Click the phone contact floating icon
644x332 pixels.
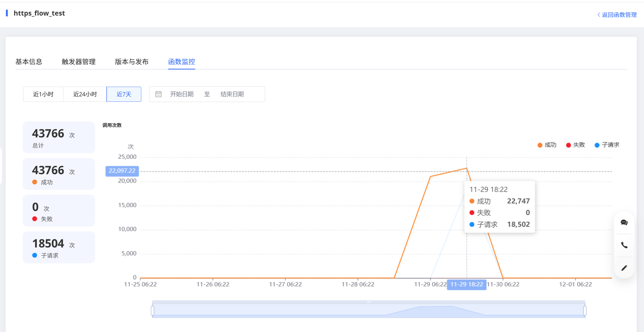click(624, 245)
